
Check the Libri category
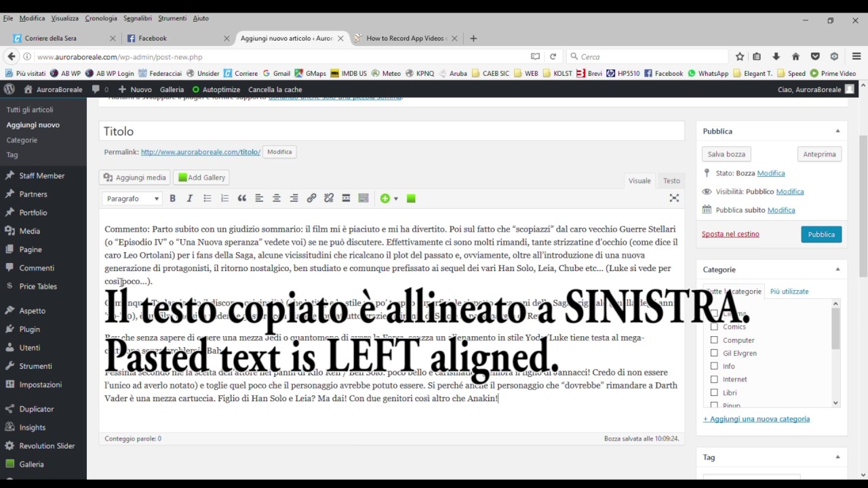714,392
